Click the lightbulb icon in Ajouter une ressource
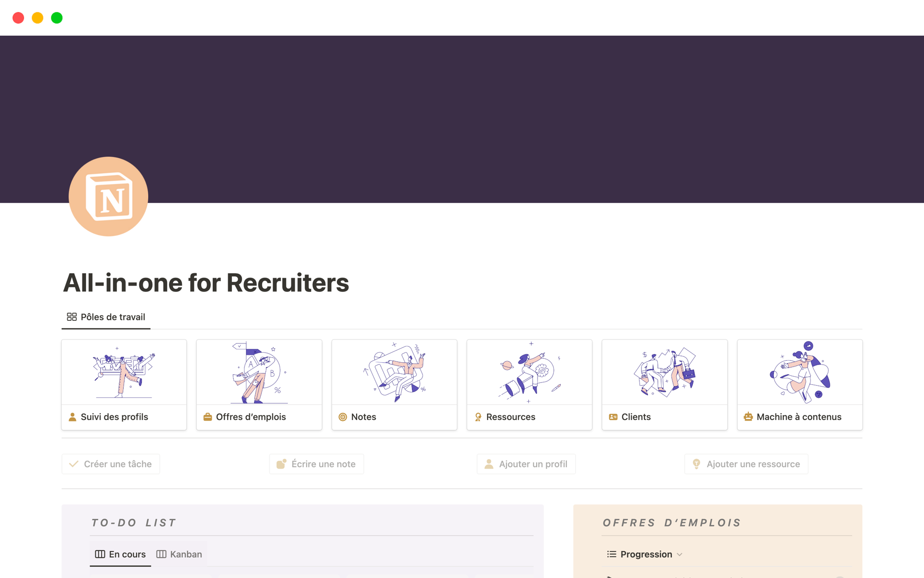The height and width of the screenshot is (578, 924). tap(696, 464)
